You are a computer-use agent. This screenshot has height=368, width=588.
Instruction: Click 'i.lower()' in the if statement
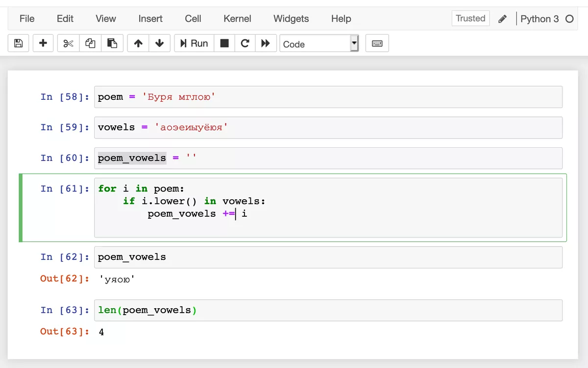170,201
